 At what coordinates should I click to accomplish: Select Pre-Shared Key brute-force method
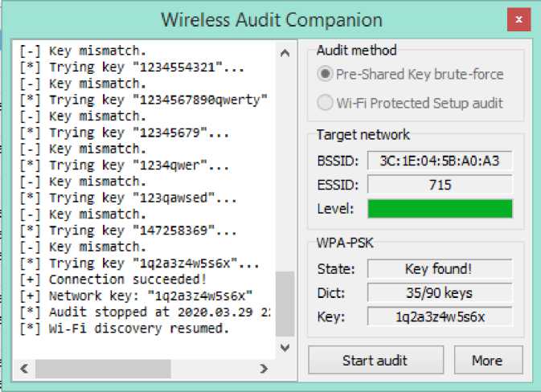[x=326, y=74]
